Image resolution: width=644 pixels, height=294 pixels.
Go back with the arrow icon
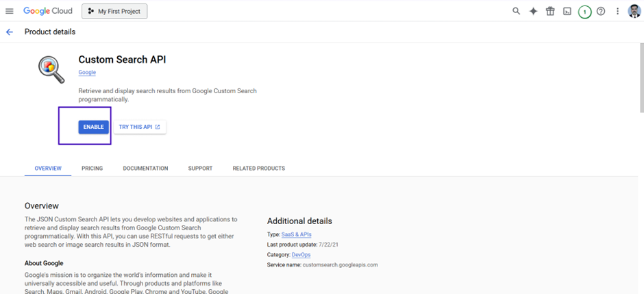[x=10, y=32]
